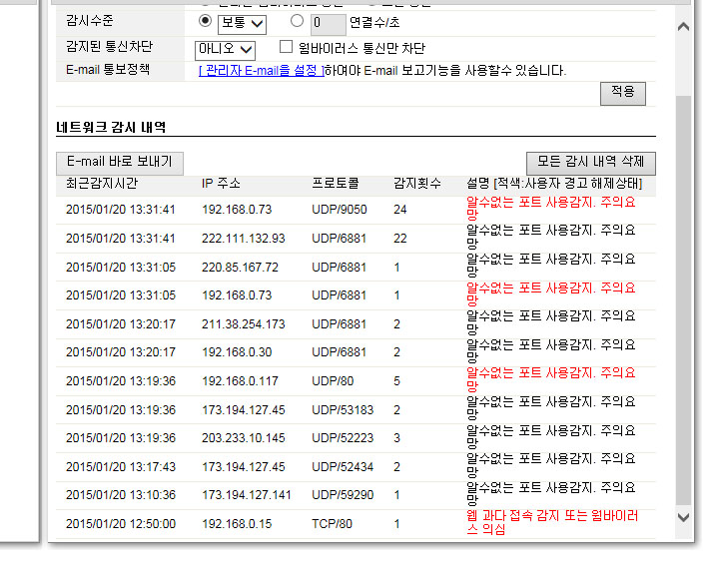Screen dimensions: 728x578
Task: Click the 적용 button
Action: click(x=622, y=93)
